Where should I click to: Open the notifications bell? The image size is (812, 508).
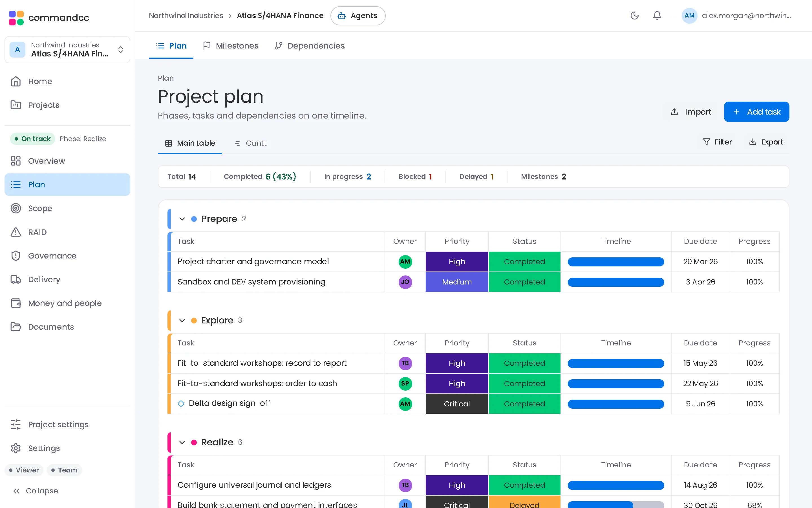click(x=657, y=16)
